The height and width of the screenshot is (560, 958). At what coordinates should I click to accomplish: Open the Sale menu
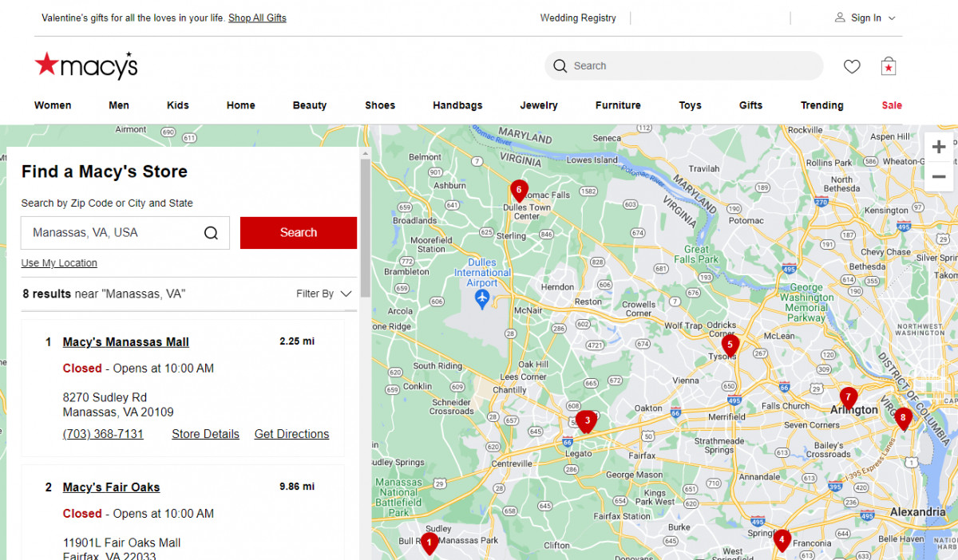(x=892, y=105)
